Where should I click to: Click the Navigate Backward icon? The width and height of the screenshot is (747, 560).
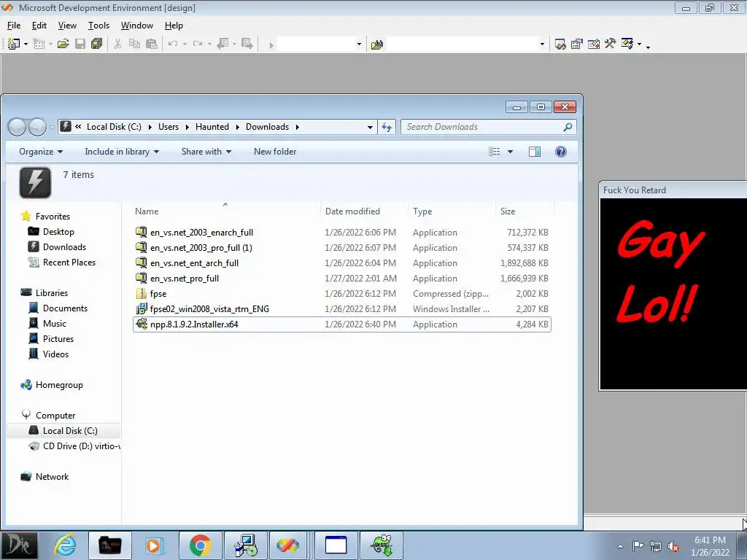click(x=222, y=44)
